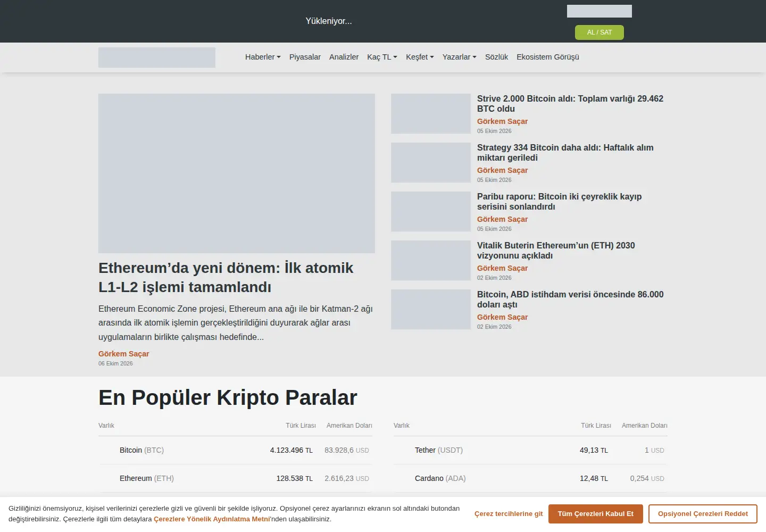
Task: Read Strive 2.000 Bitcoin aldı article
Action: [x=570, y=104]
